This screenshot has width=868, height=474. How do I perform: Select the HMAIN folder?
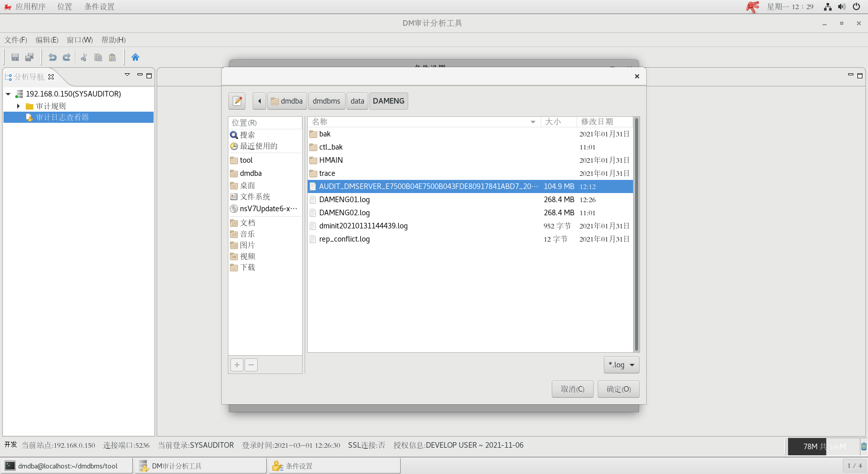pos(470,160)
